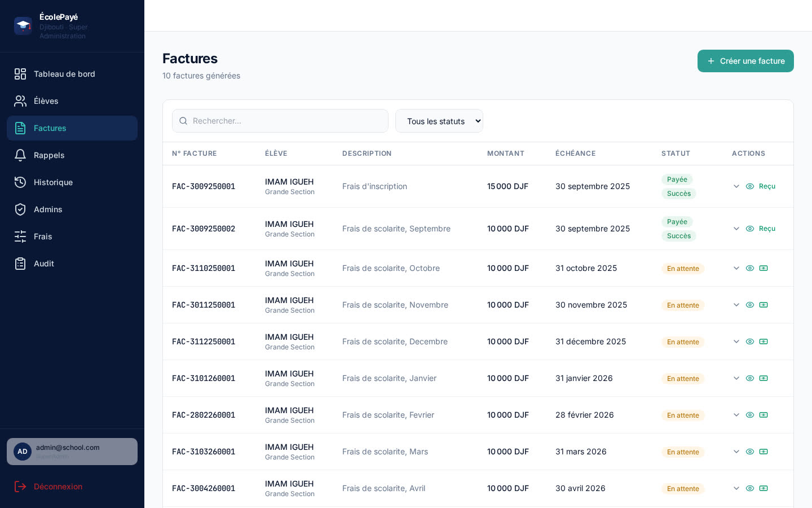Viewport: 812px width, 508px height.
Task: View invoice FAC-3103260001 with eye icon
Action: coord(750,452)
